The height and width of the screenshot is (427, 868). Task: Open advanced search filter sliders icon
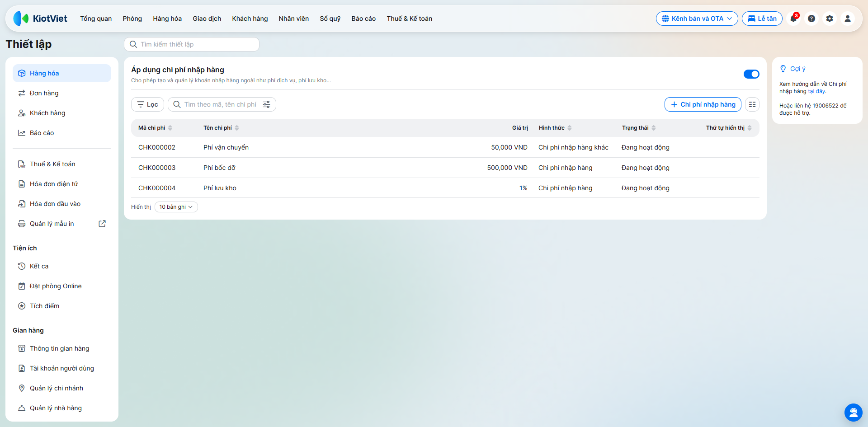click(267, 104)
